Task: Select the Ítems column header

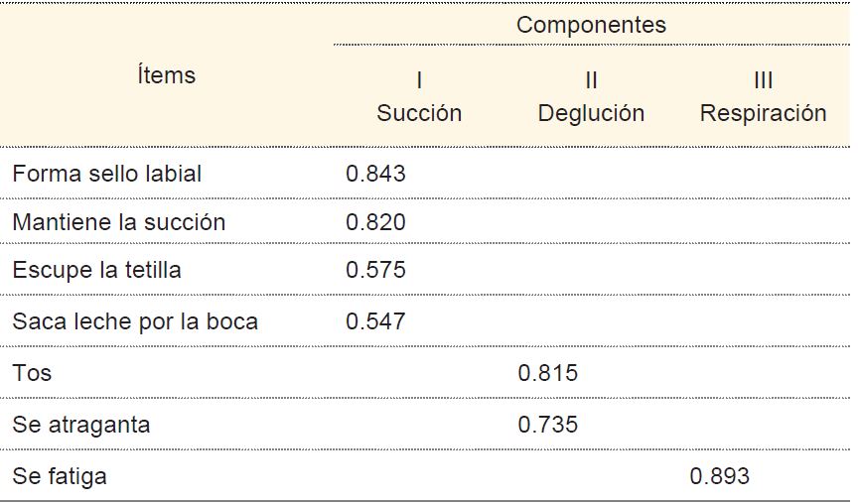Action: coord(166,75)
